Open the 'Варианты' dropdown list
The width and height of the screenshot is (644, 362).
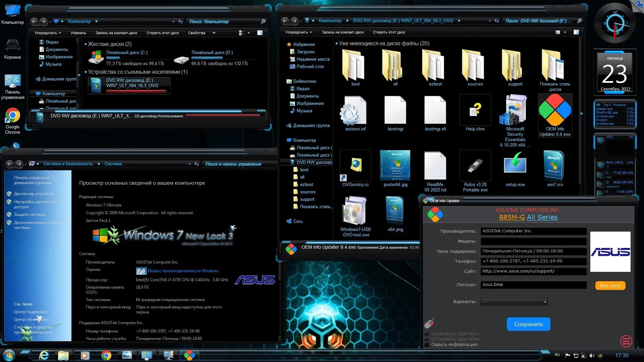514,302
